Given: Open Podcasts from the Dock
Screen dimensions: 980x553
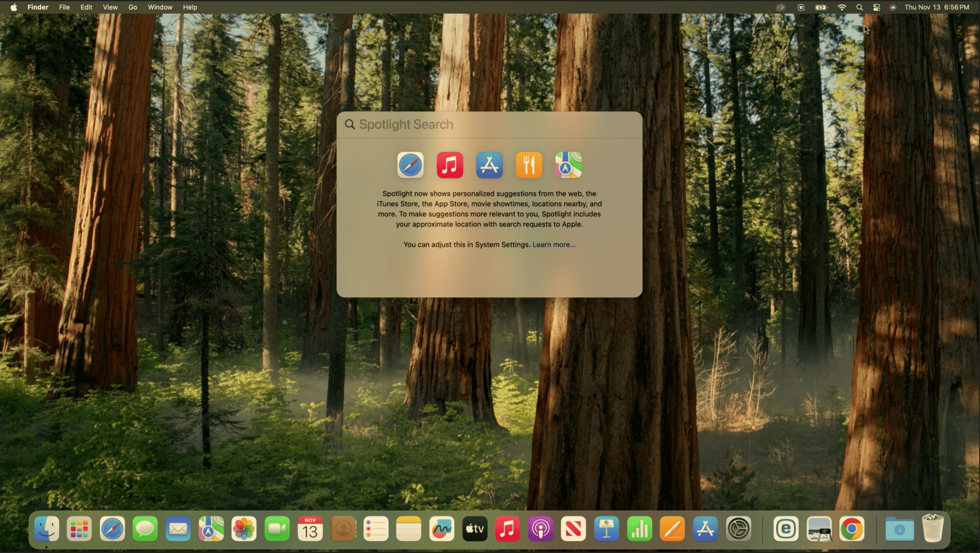Looking at the screenshot, I should (x=540, y=529).
